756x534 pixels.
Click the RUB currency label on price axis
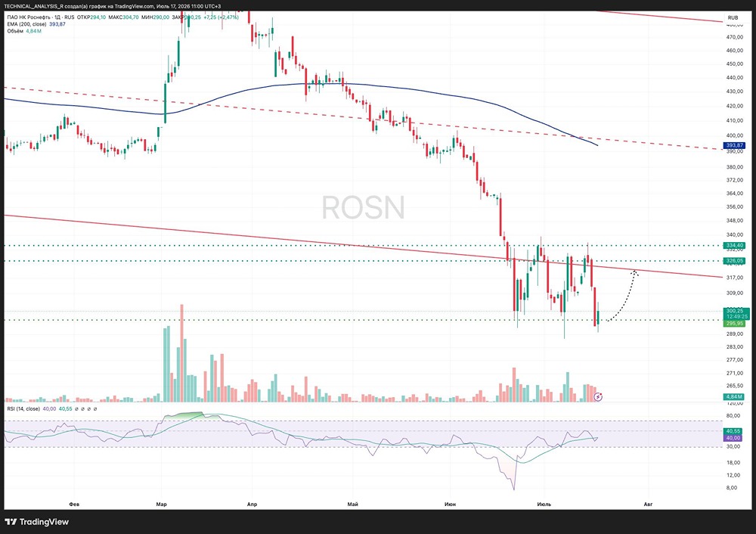click(733, 18)
